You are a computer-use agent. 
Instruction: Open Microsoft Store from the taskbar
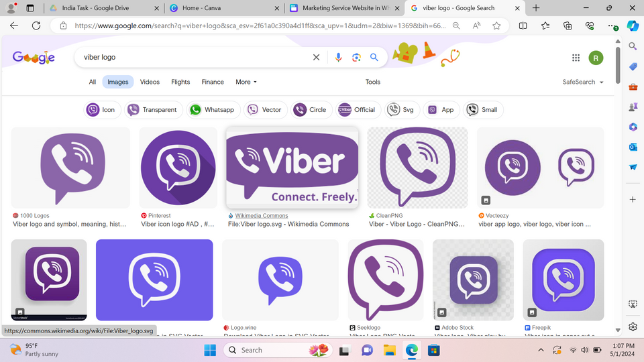434,350
